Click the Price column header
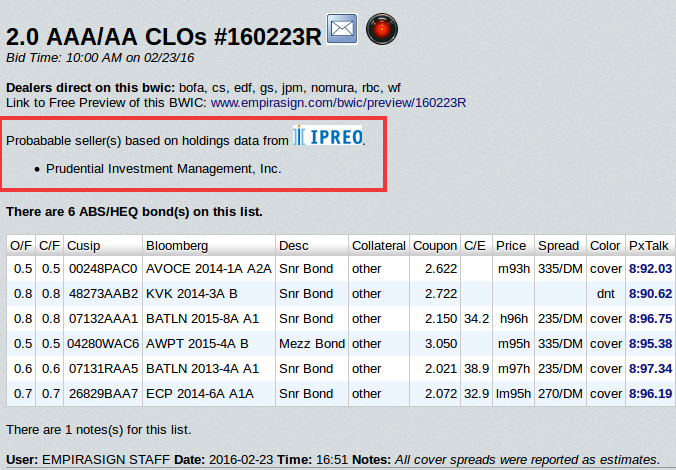This screenshot has height=470, width=676. (513, 245)
